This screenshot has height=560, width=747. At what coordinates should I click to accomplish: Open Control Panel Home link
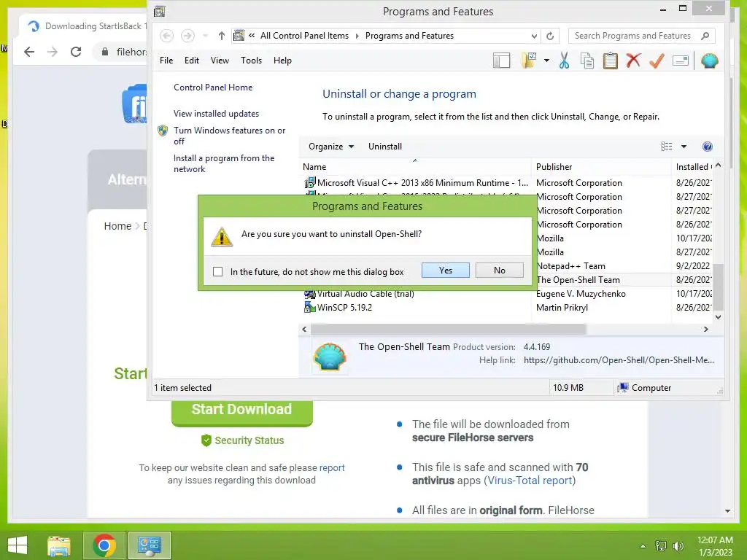[x=213, y=87]
